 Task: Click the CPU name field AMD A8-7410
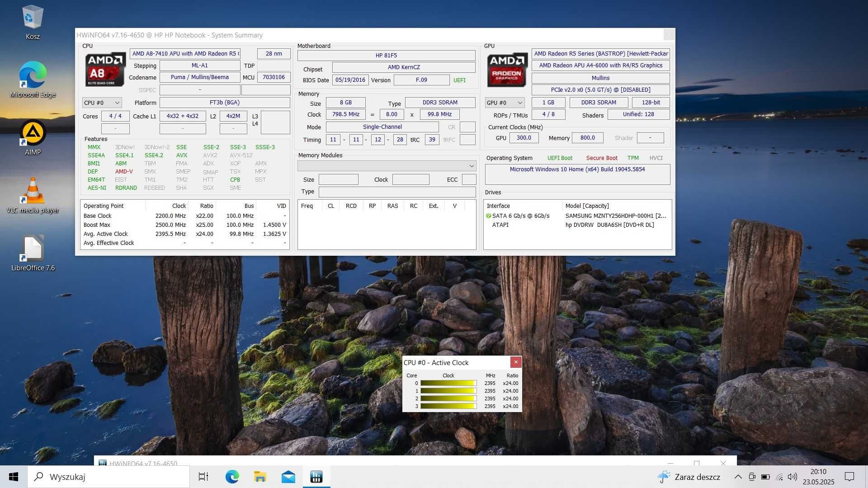tap(185, 53)
